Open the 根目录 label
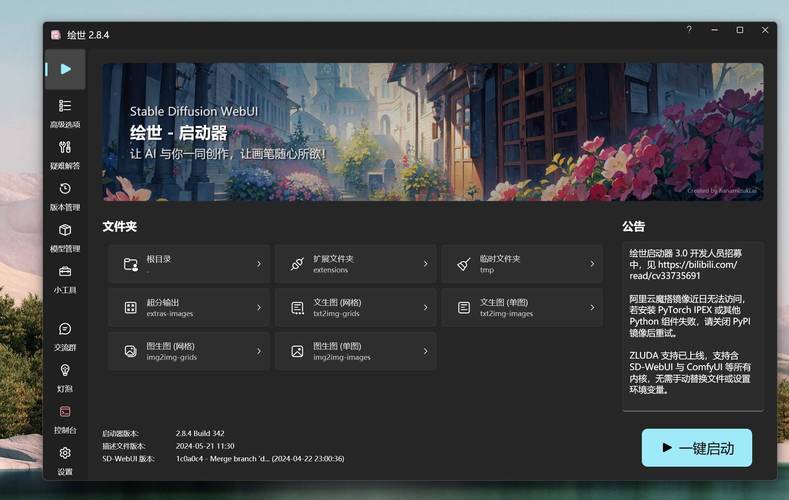 click(x=159, y=259)
